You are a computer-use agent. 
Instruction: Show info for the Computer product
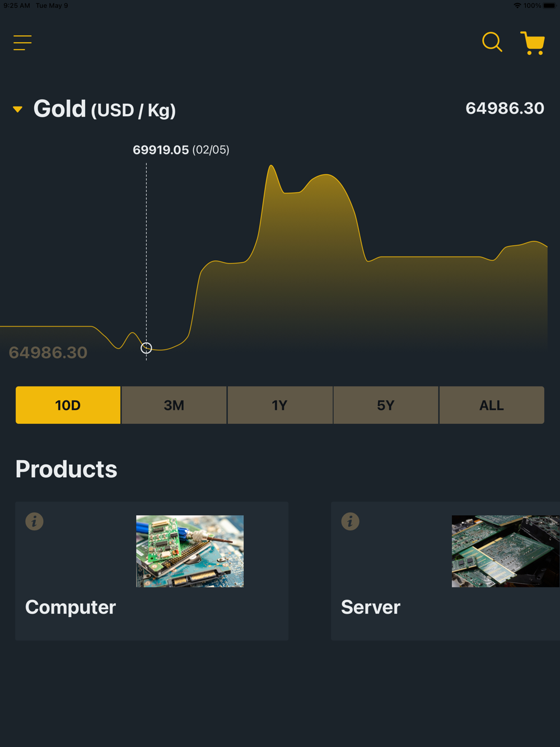click(x=34, y=521)
